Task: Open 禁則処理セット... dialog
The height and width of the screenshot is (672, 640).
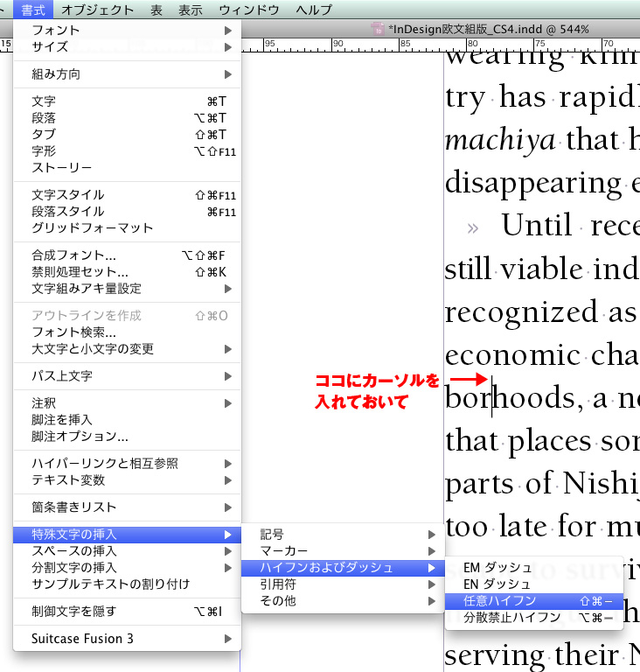Action: [x=127, y=272]
